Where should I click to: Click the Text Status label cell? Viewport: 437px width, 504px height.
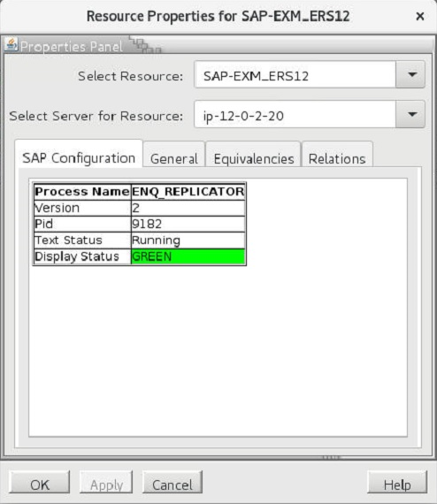click(82, 241)
